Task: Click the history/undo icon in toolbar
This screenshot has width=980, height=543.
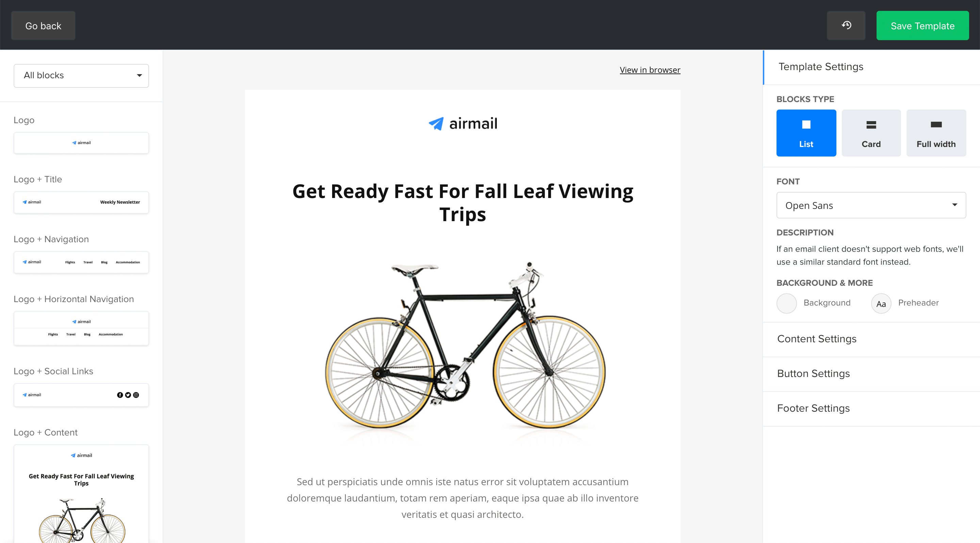Action: [848, 26]
